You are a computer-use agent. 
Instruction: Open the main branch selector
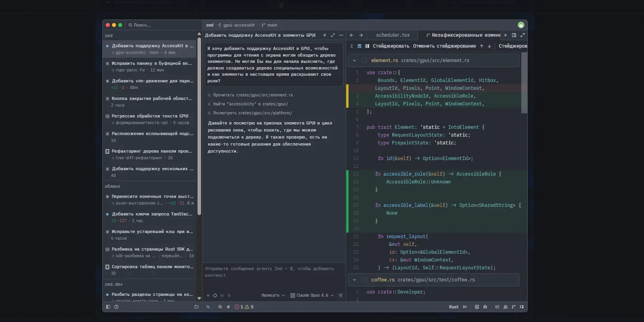click(x=269, y=25)
